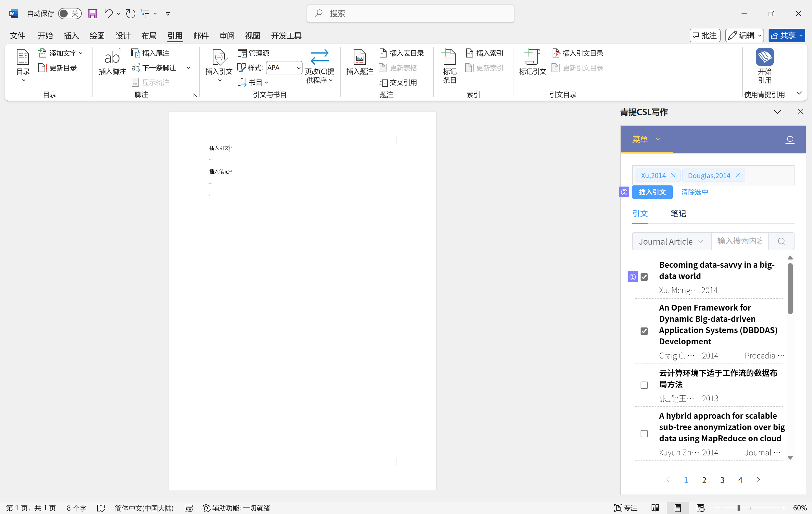Image resolution: width=812 pixels, height=514 pixels.
Task: Click the 开始引用 Qingti citation icon
Action: 764,57
